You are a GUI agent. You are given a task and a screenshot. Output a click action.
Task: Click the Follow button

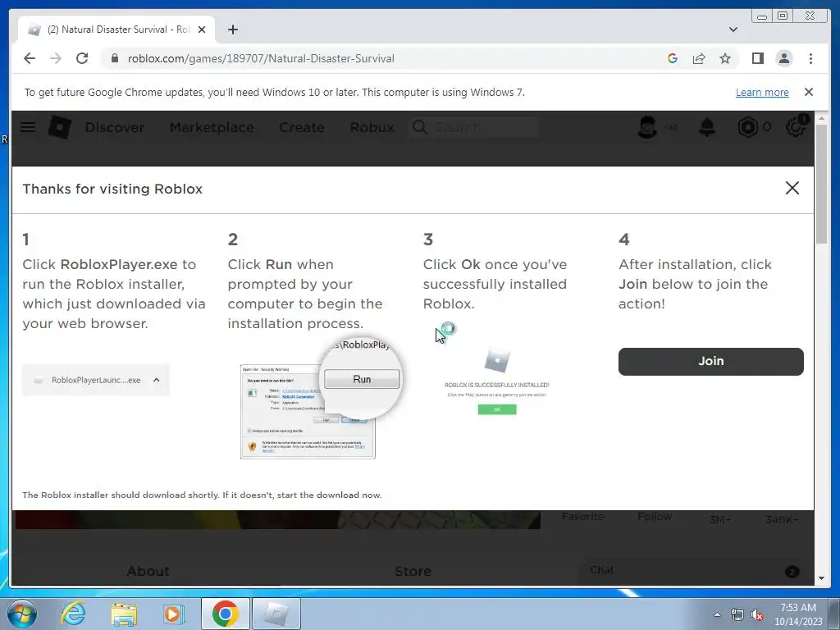click(654, 517)
